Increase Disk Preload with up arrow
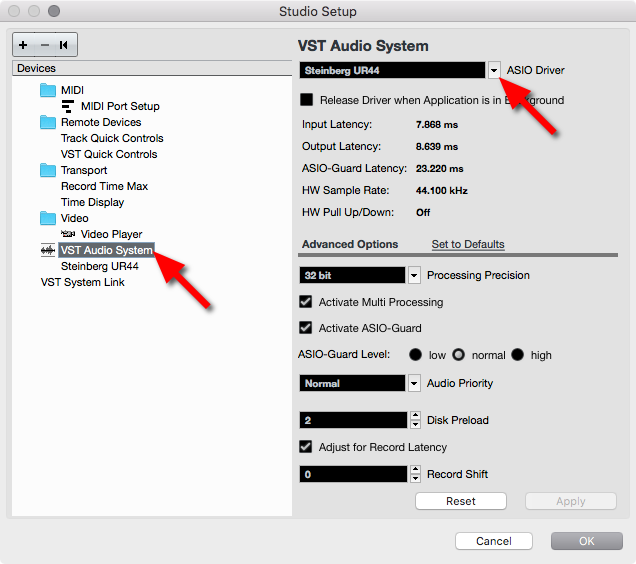 (415, 415)
